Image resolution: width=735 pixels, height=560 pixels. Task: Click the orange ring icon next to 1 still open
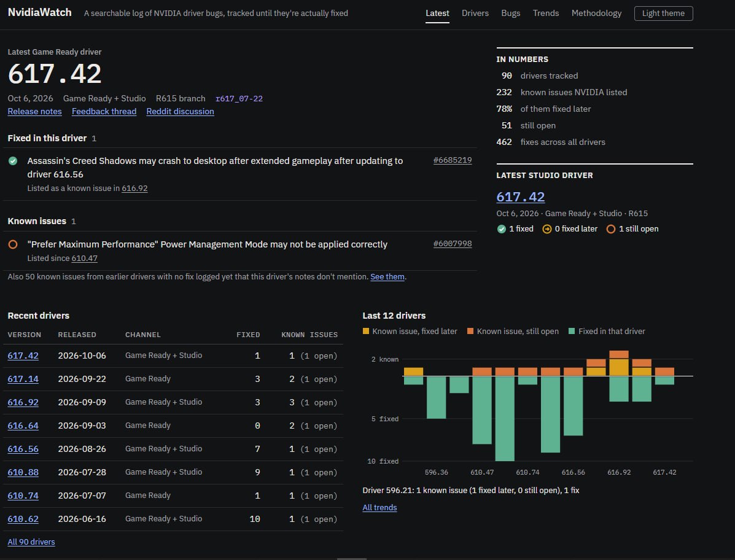[x=611, y=229]
